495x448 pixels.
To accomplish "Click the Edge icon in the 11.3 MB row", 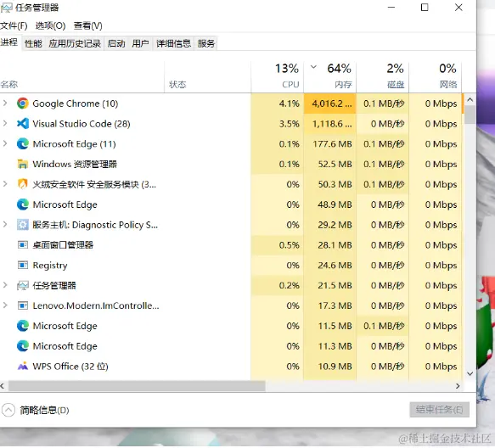I will point(22,346).
